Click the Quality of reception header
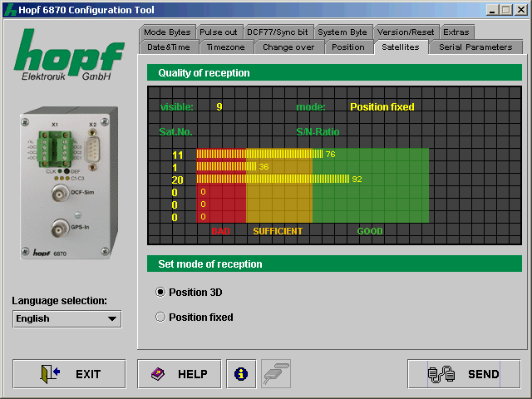The width and height of the screenshot is (532, 399). coord(334,72)
